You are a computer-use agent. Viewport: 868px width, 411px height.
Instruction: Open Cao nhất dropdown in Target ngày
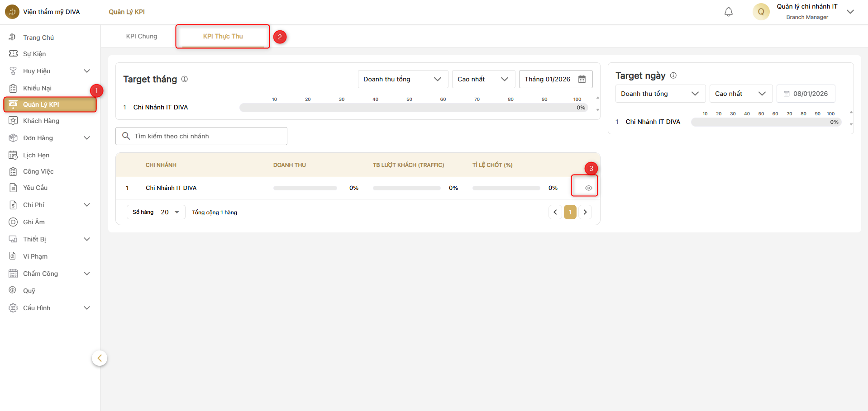740,94
